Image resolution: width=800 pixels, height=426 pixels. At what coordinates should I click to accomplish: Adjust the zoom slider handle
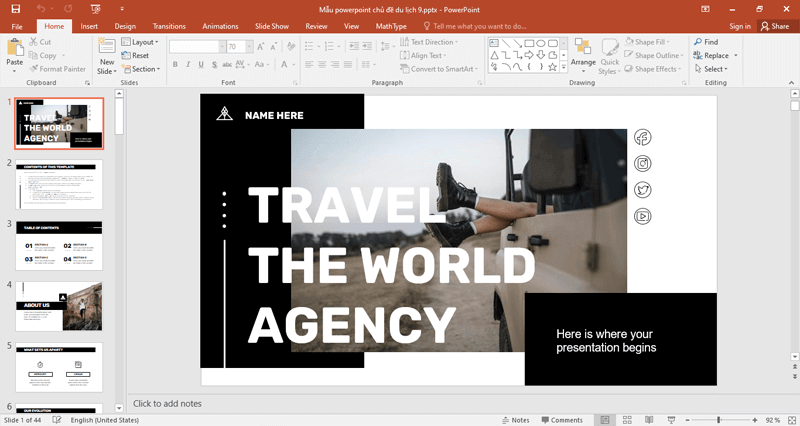[718, 420]
